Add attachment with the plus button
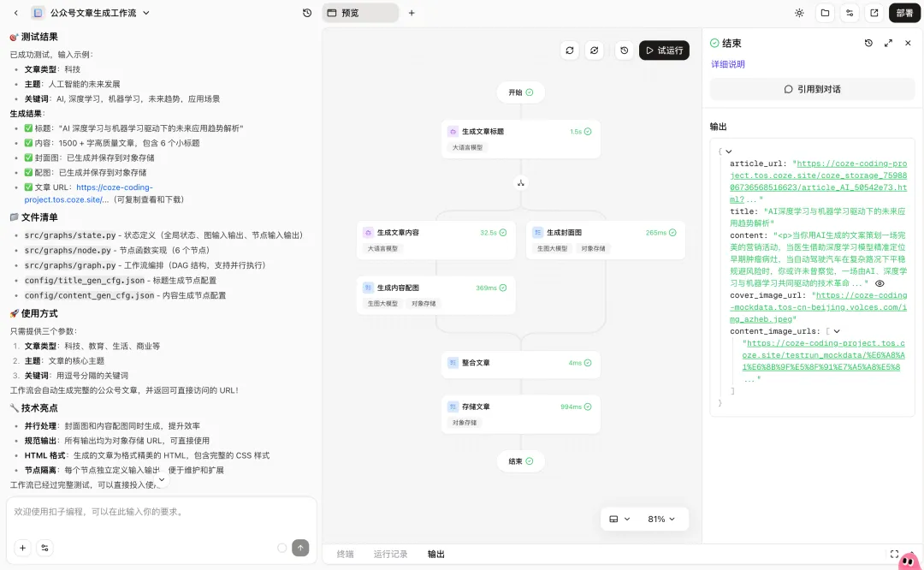 (x=22, y=549)
